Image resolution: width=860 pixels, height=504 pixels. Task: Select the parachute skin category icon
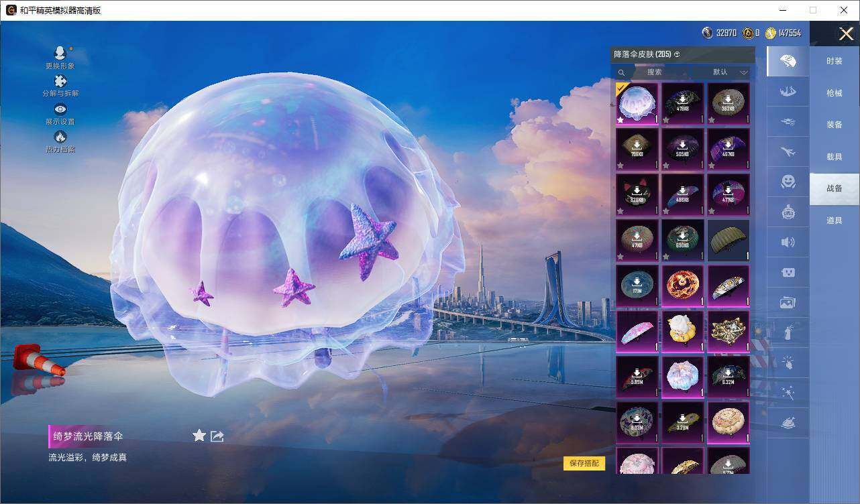[788, 62]
